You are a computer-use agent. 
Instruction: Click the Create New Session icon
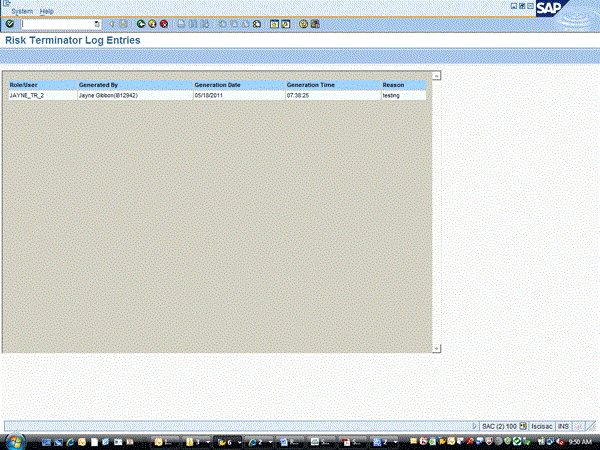274,24
